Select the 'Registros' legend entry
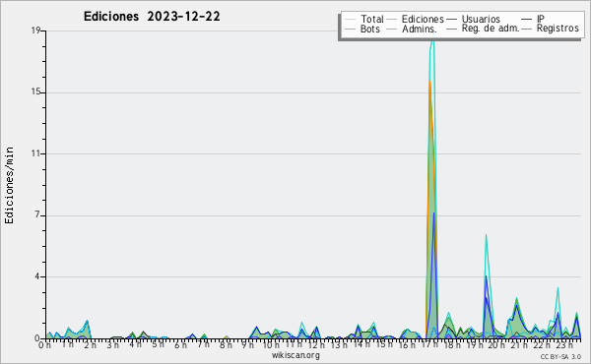Screen dimensions: 591x364 550,29
